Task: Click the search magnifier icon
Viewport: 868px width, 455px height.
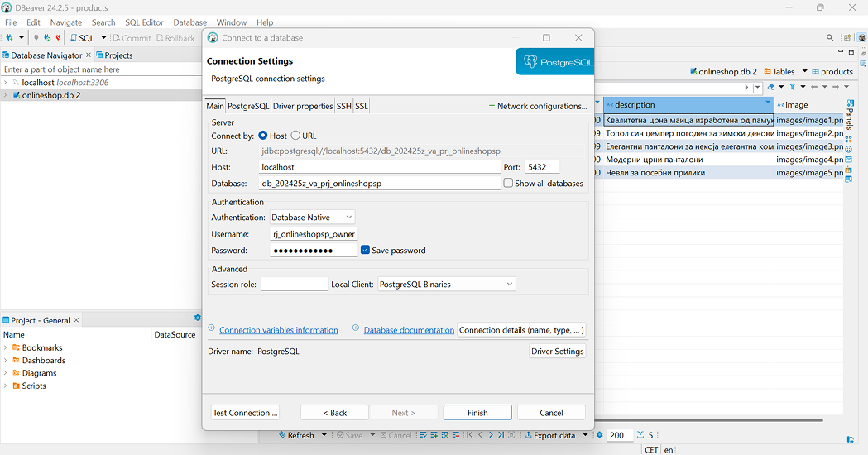Action: 830,38
